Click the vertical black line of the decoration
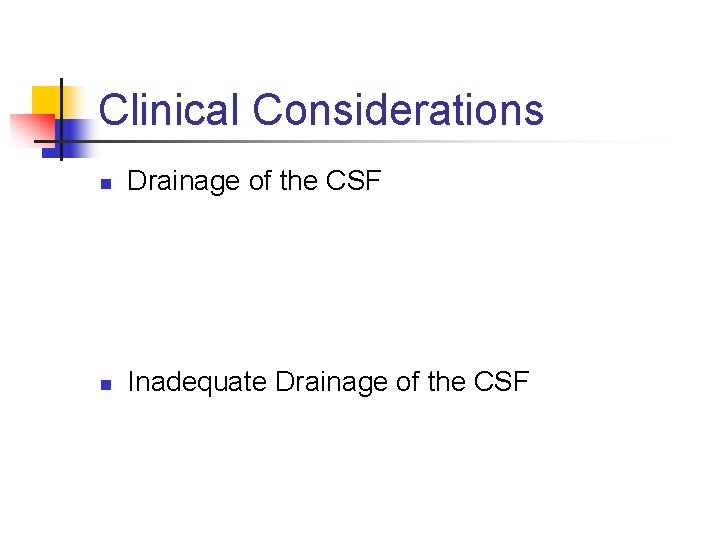720x540 pixels. click(61, 119)
